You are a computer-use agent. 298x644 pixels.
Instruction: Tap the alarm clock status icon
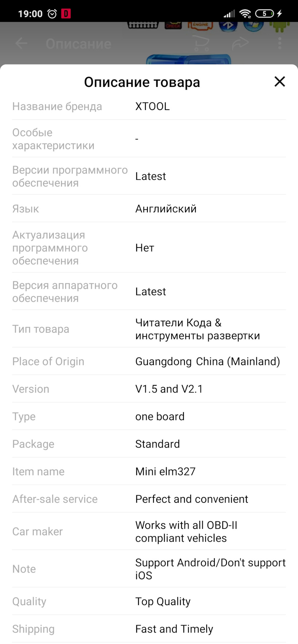coord(52,14)
